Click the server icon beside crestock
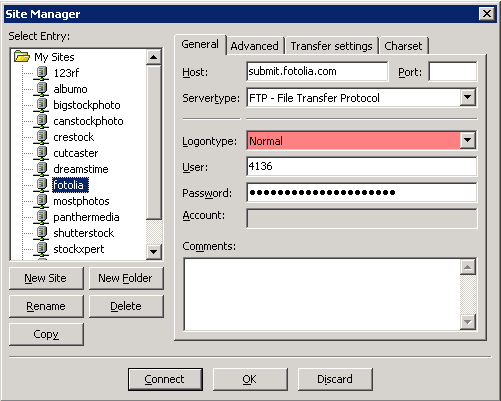The image size is (501, 401). tap(41, 137)
